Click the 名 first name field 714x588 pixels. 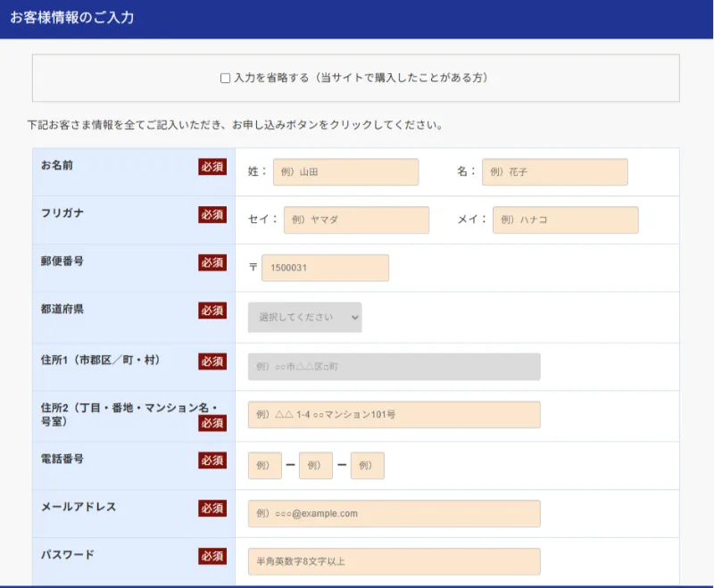coord(554,172)
